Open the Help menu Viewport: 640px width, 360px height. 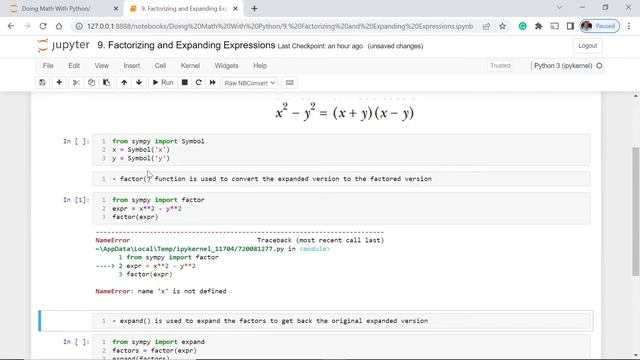point(260,66)
